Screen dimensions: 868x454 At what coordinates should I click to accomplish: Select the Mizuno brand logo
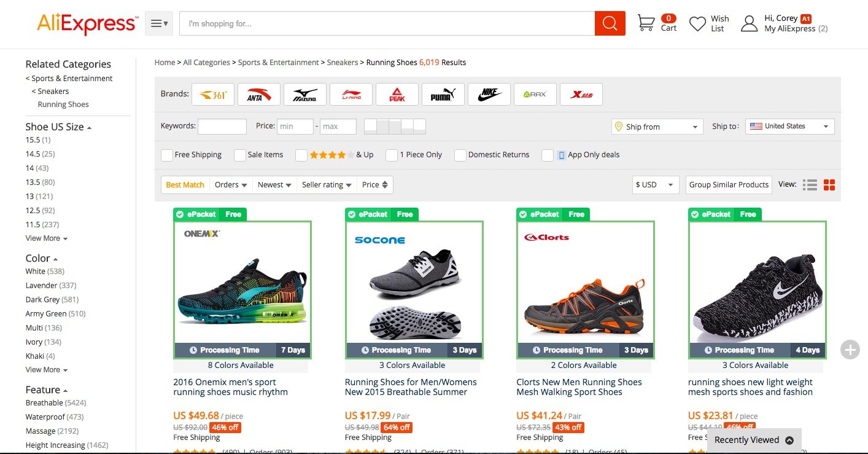click(x=305, y=94)
